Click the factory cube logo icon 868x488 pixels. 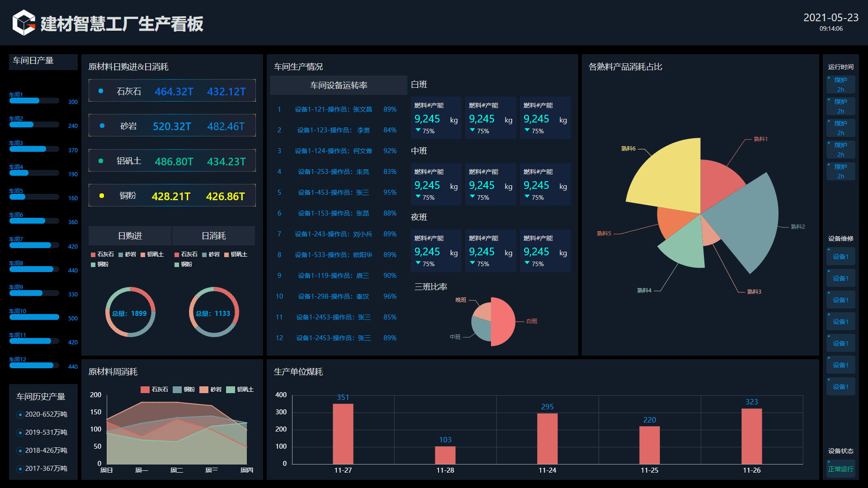[24, 23]
